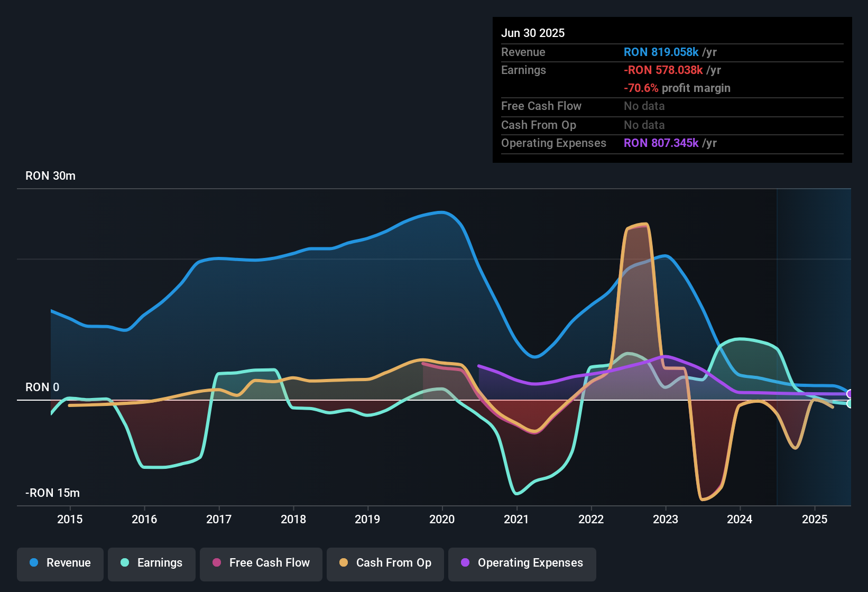Expand the Jun 30 2025 tooltip panel
The height and width of the screenshot is (592, 868).
point(533,33)
